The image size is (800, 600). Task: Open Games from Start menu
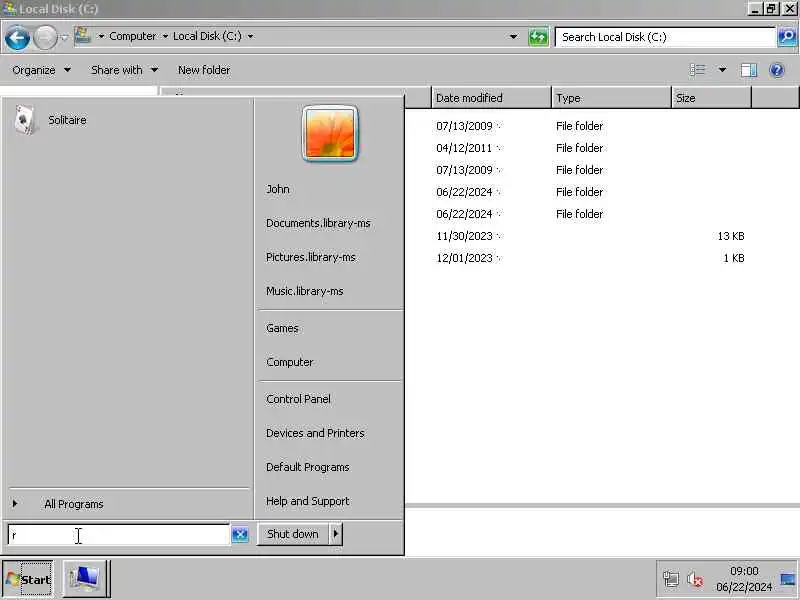click(282, 328)
